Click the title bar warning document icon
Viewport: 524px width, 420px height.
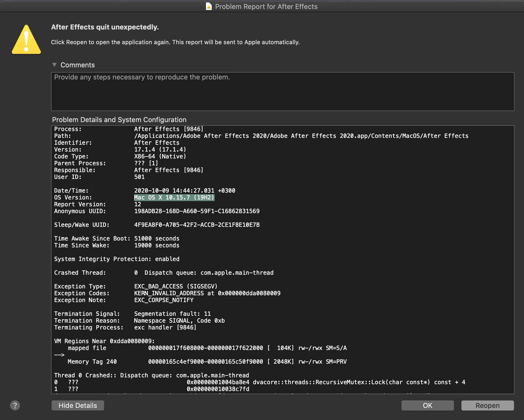point(209,6)
